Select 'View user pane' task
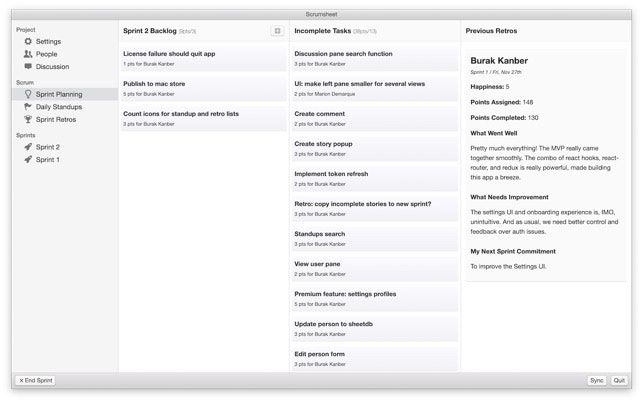This screenshot has height=402, width=643. 375,268
